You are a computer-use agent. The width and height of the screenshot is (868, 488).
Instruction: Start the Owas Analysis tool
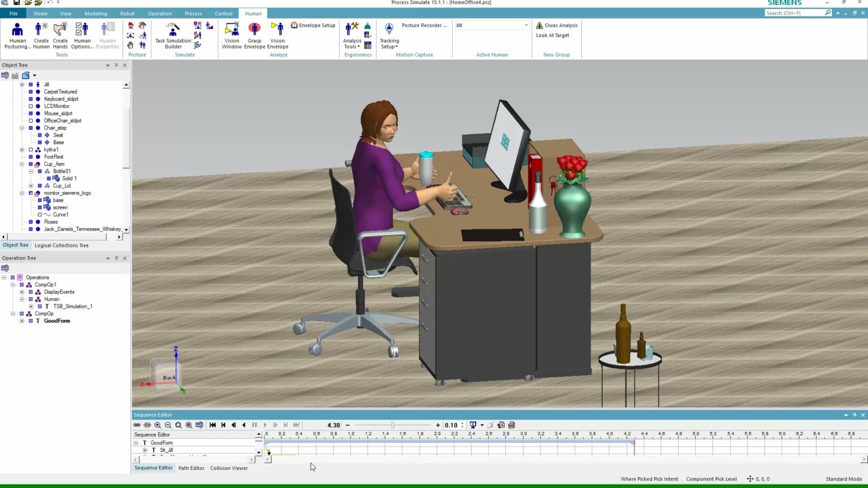point(556,25)
